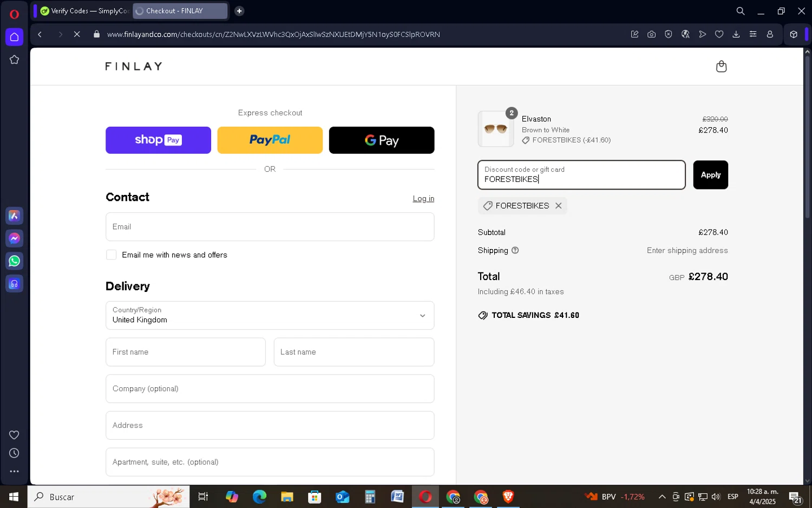Enable Email me with news and offers
Image resolution: width=812 pixels, height=508 pixels.
point(112,255)
